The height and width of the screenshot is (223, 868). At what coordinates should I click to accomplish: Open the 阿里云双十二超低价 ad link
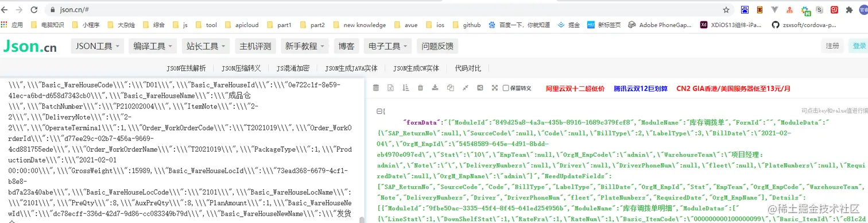coord(575,88)
